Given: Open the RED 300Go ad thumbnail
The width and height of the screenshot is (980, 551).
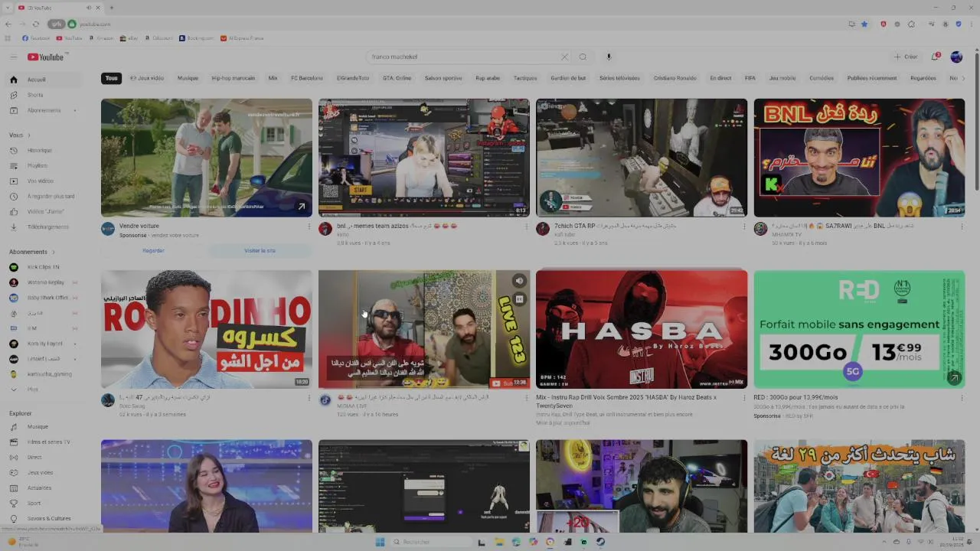Looking at the screenshot, I should (x=859, y=329).
